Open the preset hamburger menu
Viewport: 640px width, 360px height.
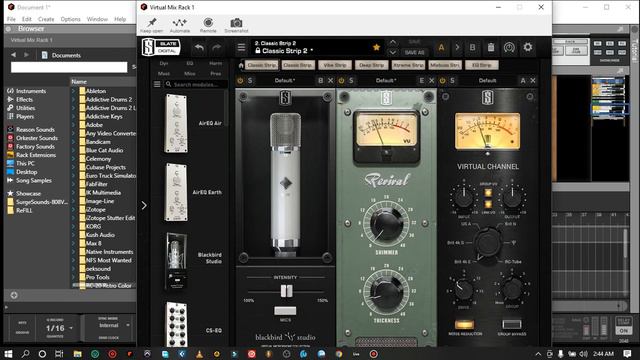coord(242,47)
